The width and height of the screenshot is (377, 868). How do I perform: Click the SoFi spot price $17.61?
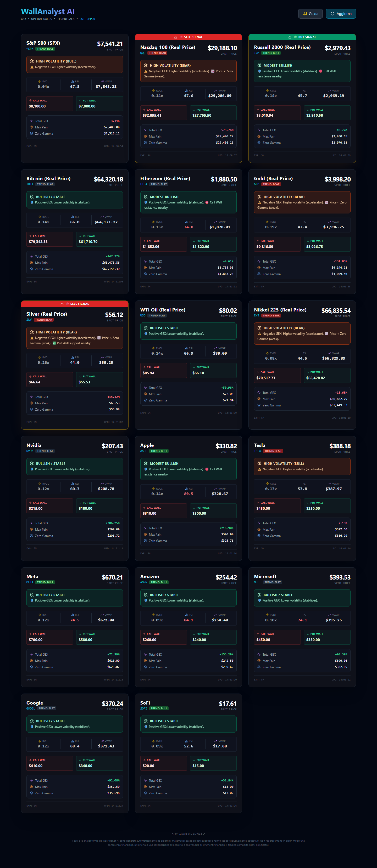(228, 704)
